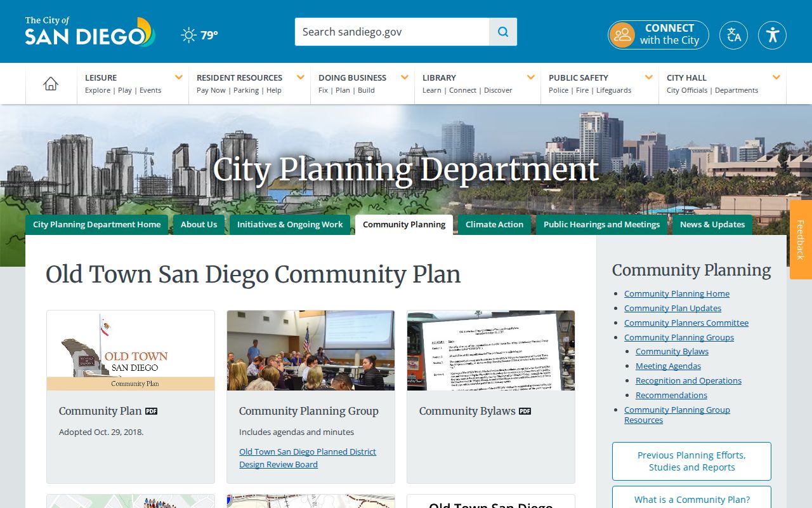Click the LEISURE menu label
This screenshot has height=508, width=812.
(x=101, y=77)
